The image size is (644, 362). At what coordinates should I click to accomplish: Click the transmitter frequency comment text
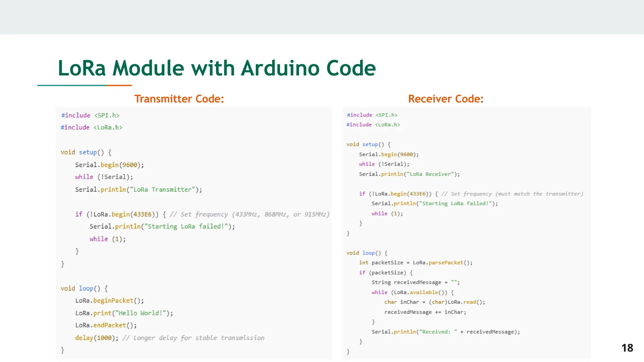249,214
